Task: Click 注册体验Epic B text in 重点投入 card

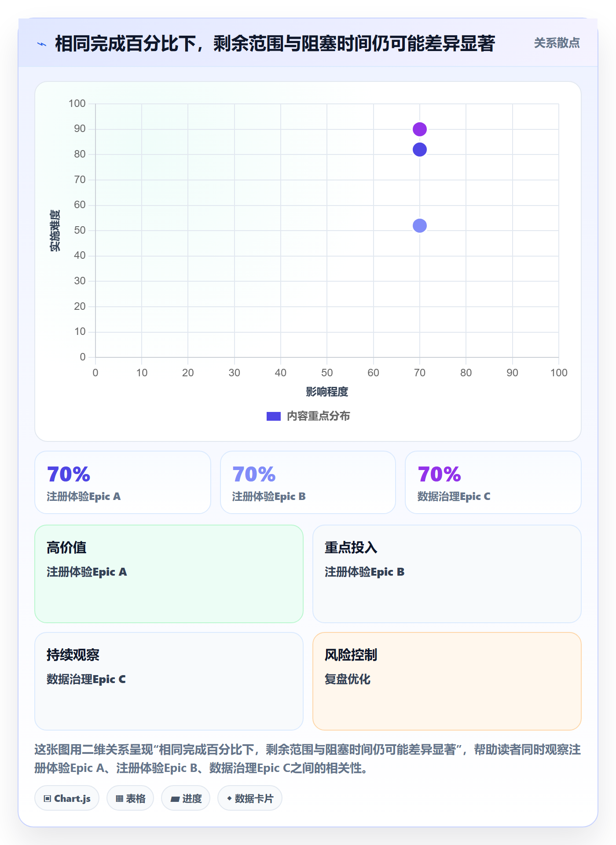Action: point(365,572)
